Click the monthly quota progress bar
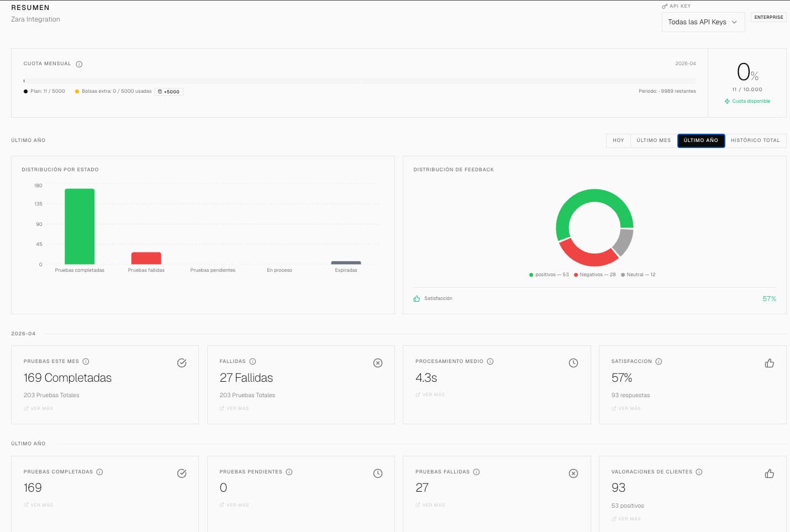 pyautogui.click(x=359, y=81)
